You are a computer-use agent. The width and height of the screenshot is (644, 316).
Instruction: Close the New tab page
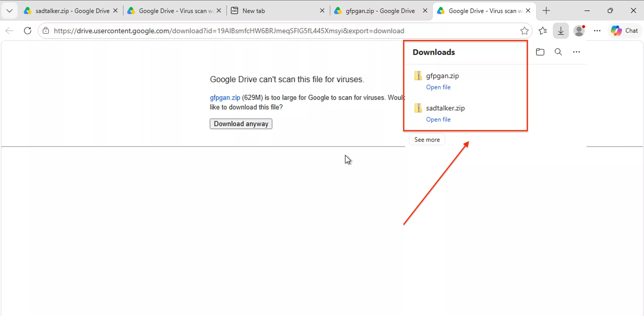[x=322, y=11]
